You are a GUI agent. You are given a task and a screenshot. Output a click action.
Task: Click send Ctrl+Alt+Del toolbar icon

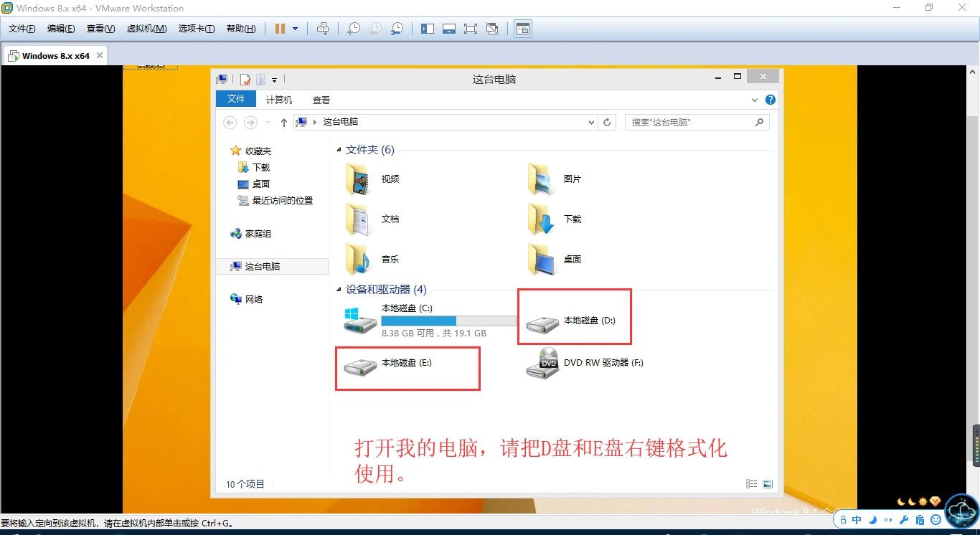pyautogui.click(x=323, y=29)
